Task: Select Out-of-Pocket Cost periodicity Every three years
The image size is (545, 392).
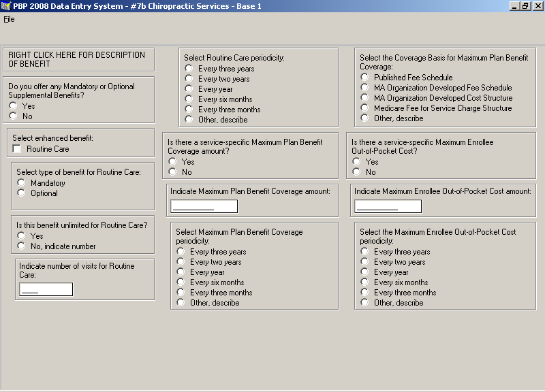Action: point(364,251)
